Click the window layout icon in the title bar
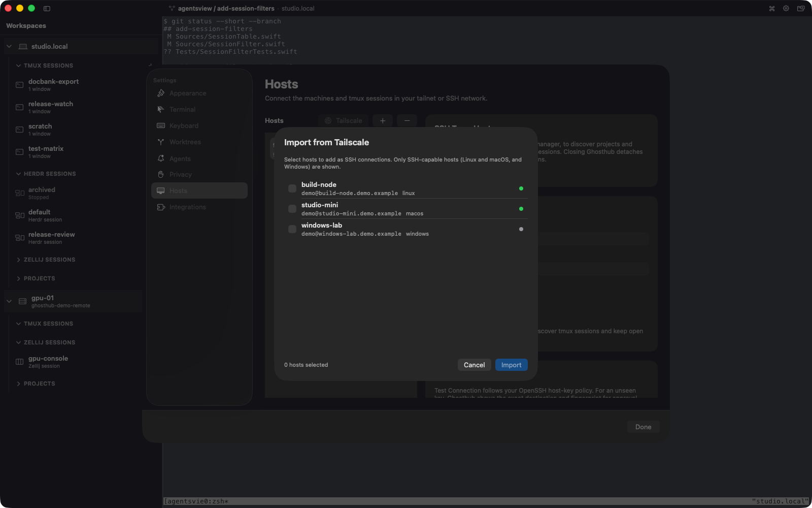 801,8
